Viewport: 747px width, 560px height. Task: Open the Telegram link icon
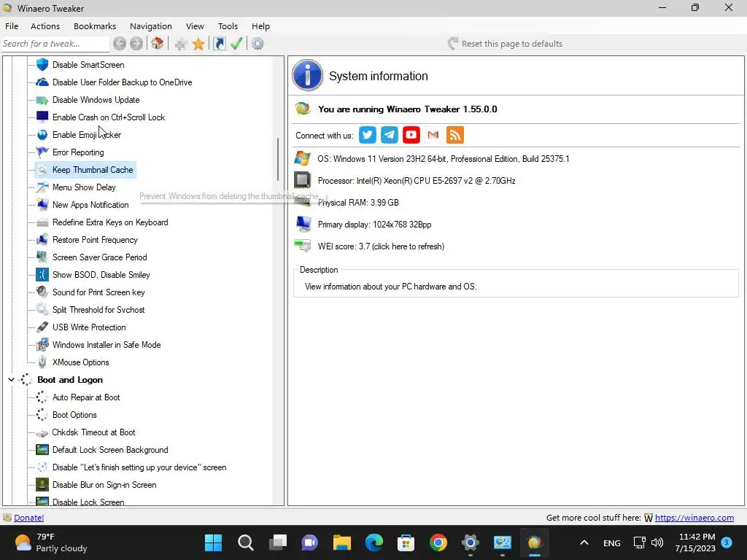point(390,135)
